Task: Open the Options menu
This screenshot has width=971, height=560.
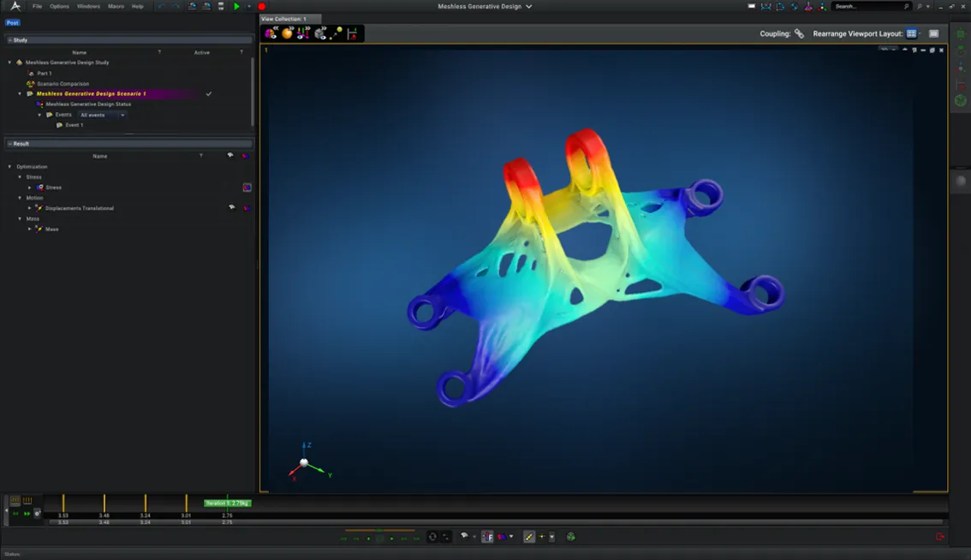Action: (x=59, y=6)
